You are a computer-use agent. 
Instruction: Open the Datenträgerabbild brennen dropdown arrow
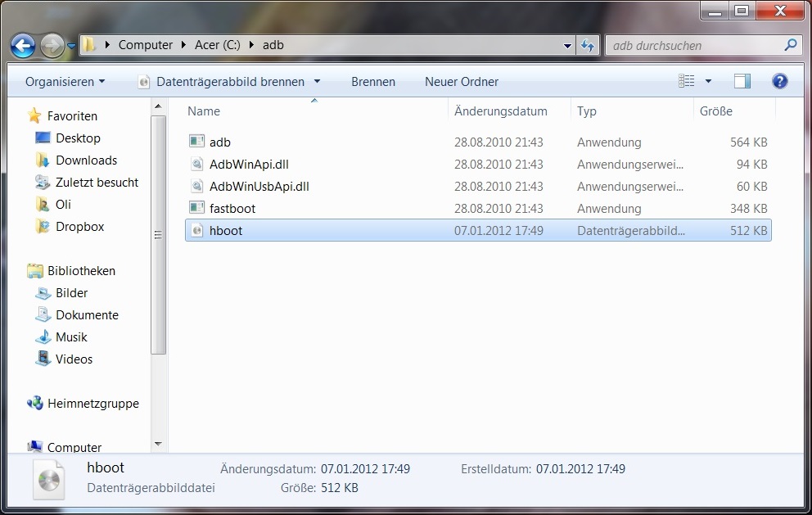[317, 81]
